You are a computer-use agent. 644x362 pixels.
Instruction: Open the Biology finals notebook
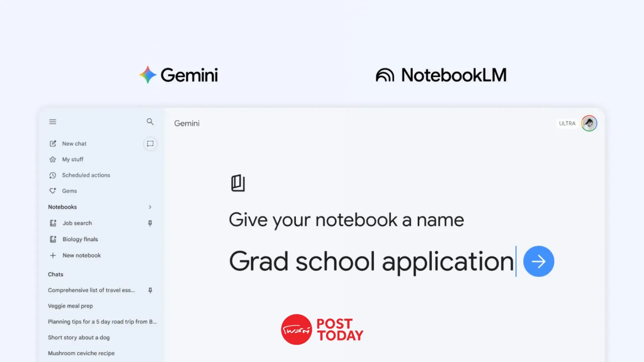[x=80, y=239]
